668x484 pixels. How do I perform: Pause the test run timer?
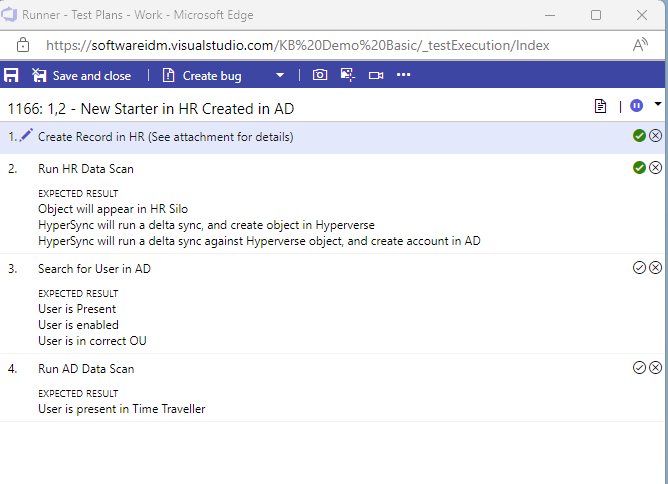pos(637,106)
